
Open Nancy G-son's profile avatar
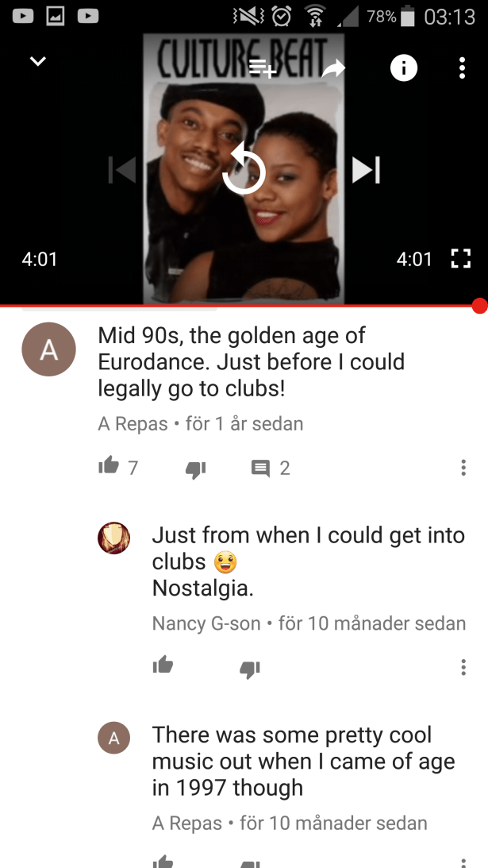tap(114, 538)
